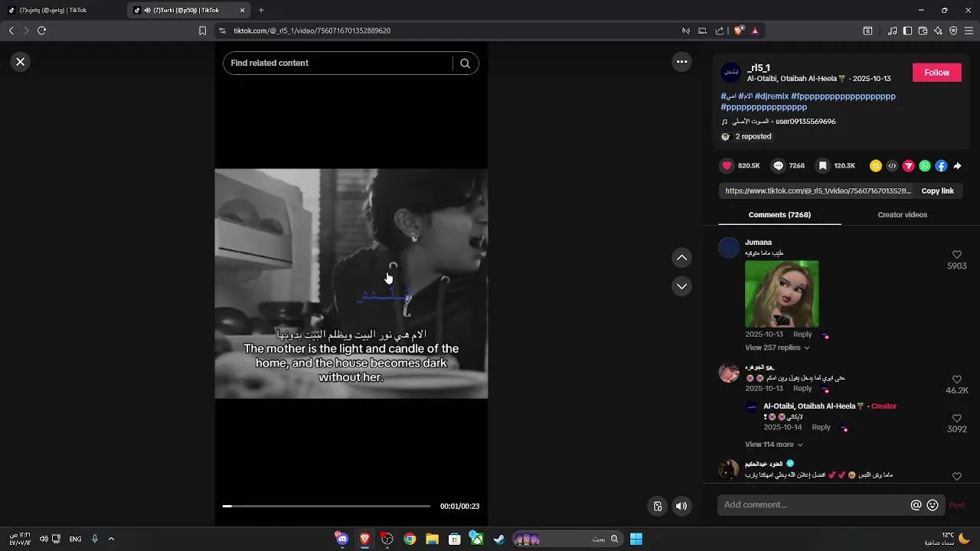The width and height of the screenshot is (980, 551).
Task: Seek the video on the progress bar
Action: (326, 506)
